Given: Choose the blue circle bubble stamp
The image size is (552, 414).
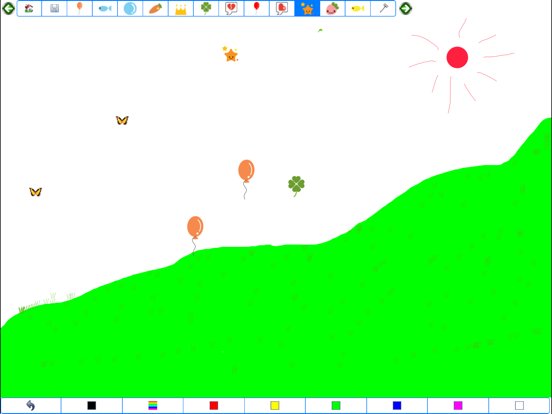Looking at the screenshot, I should 130,8.
